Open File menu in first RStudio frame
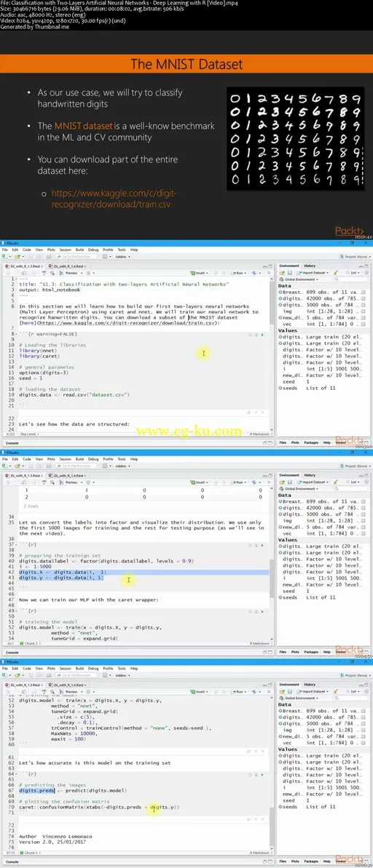Image resolution: width=373 pixels, height=868 pixels. click(x=5, y=250)
